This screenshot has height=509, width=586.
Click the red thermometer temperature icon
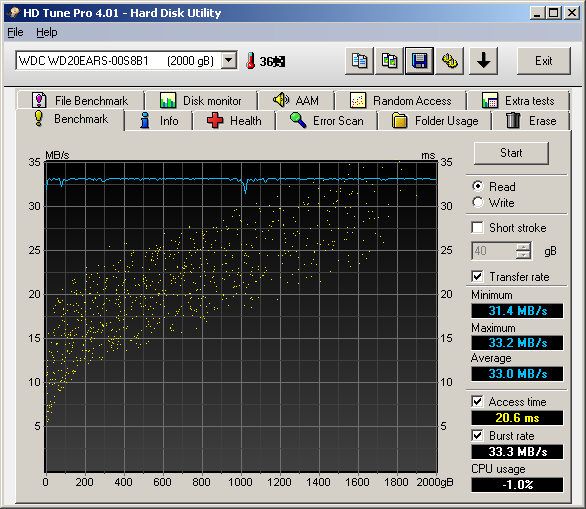click(250, 61)
